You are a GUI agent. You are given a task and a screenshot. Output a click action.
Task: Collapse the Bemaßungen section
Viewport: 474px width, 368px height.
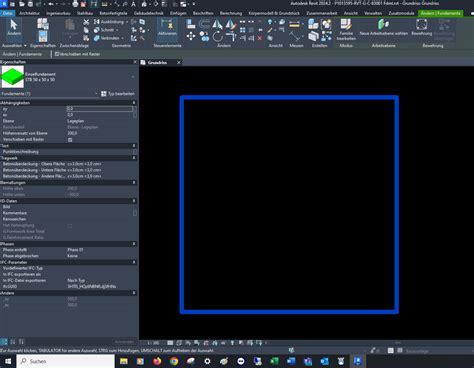(x=134, y=183)
